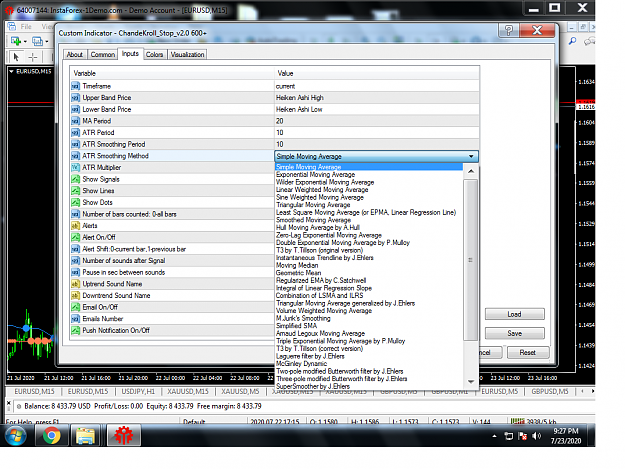The height and width of the screenshot is (469, 625).
Task: Click the Save button
Action: (514, 334)
